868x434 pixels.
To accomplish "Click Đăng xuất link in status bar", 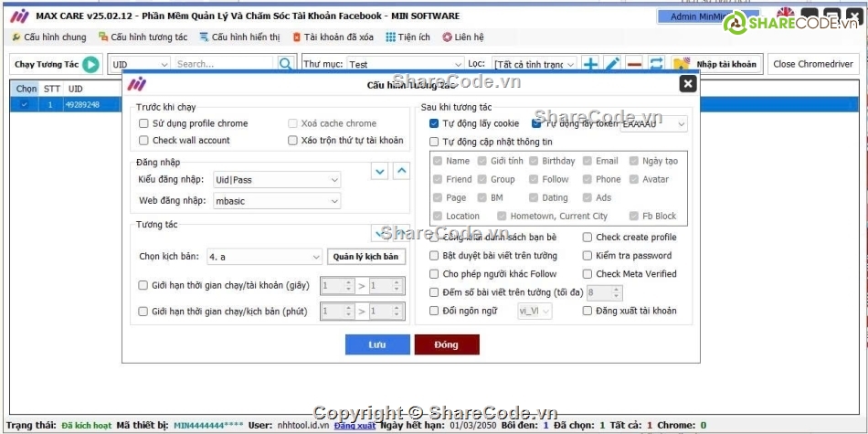I will pyautogui.click(x=355, y=425).
